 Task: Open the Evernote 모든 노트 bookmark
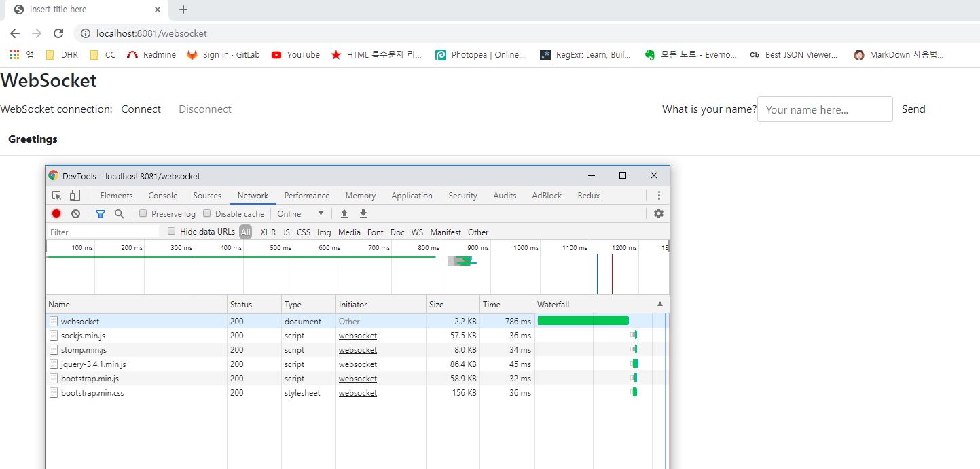point(691,55)
